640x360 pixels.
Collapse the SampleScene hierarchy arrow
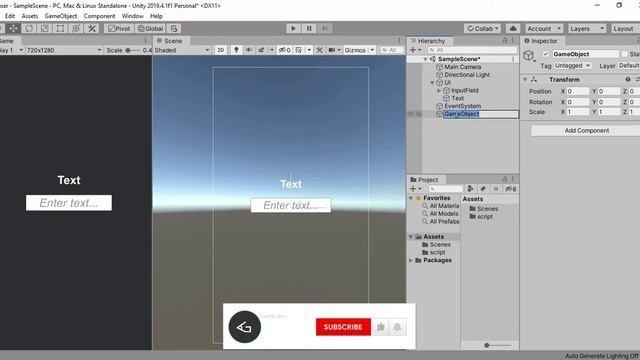click(425, 59)
